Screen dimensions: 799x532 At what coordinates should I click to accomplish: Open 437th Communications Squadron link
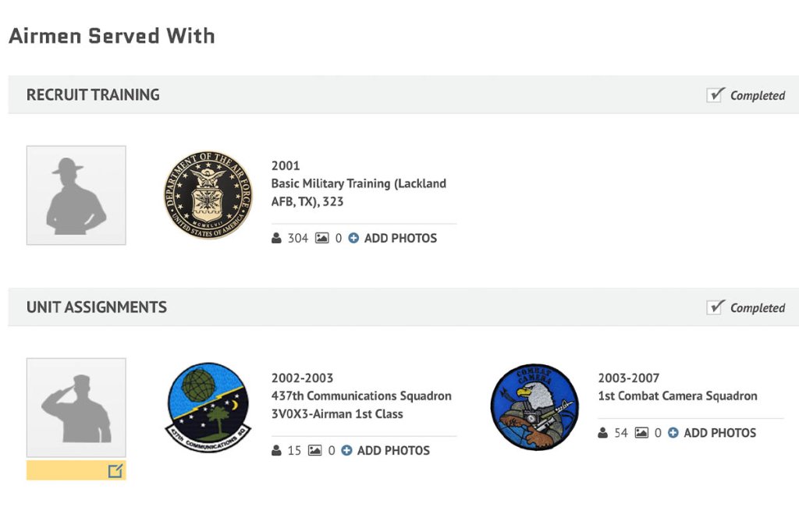361,395
